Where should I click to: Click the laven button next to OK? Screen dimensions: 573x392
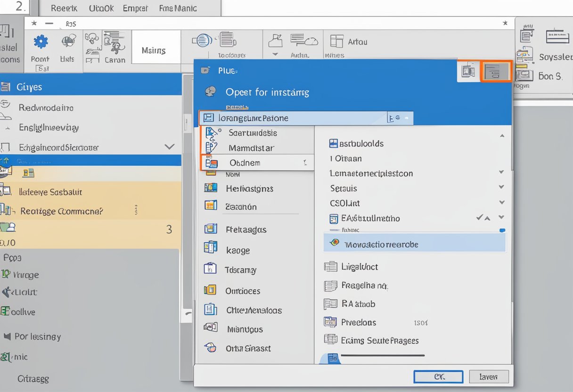click(x=489, y=376)
